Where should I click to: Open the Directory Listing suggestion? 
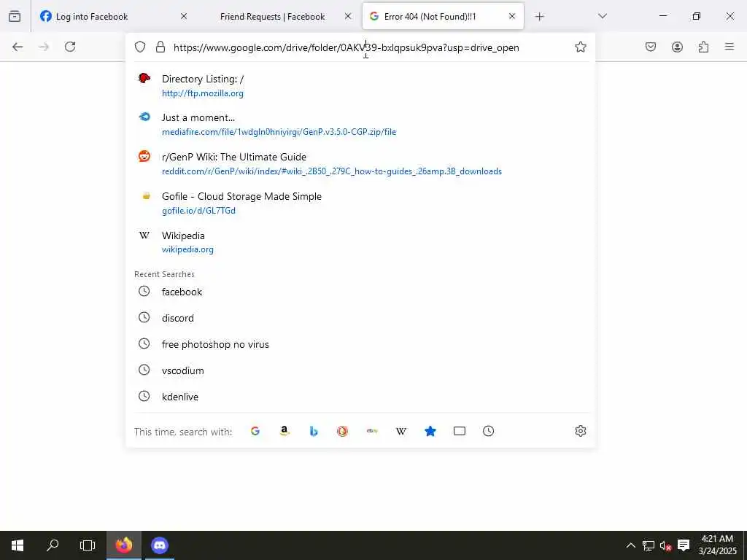click(360, 86)
